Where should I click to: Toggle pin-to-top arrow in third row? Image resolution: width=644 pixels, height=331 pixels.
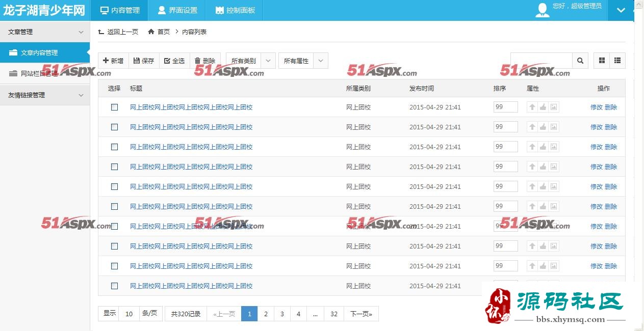coord(532,147)
